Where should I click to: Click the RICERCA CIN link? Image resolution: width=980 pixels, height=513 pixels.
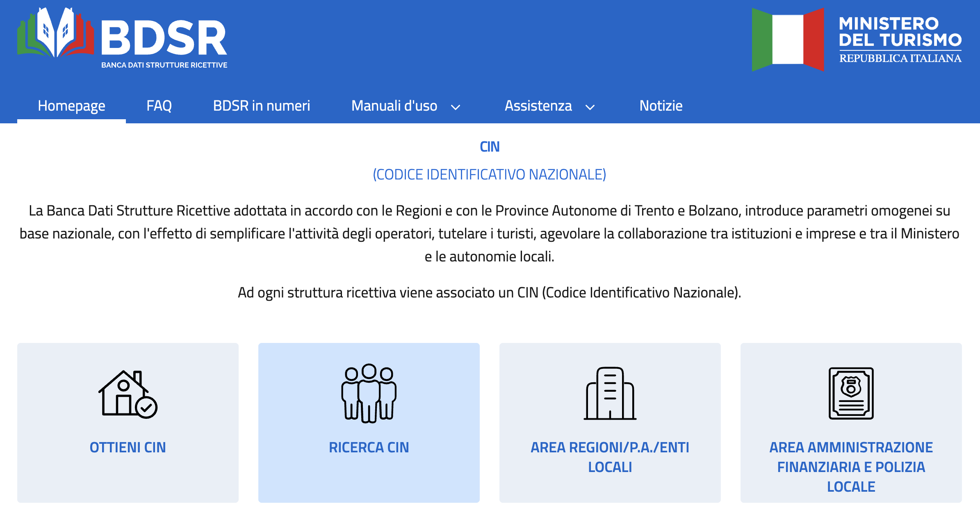369,447
